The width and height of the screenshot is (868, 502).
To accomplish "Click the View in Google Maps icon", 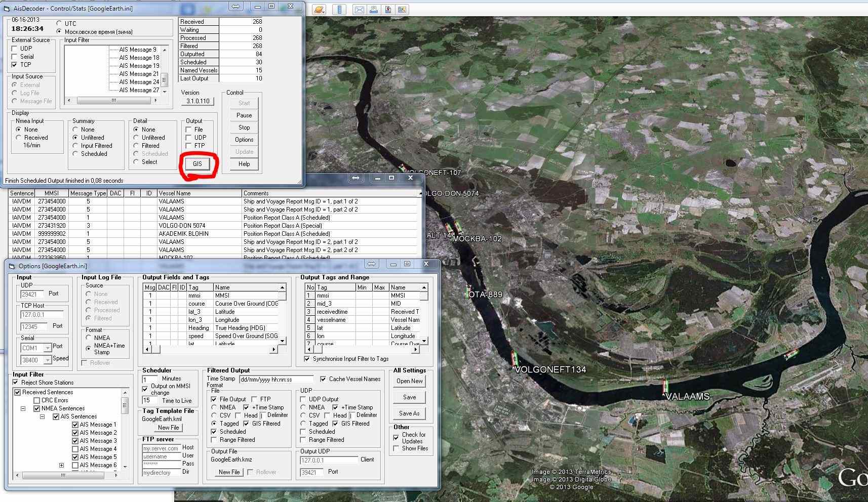I will coord(388,10).
